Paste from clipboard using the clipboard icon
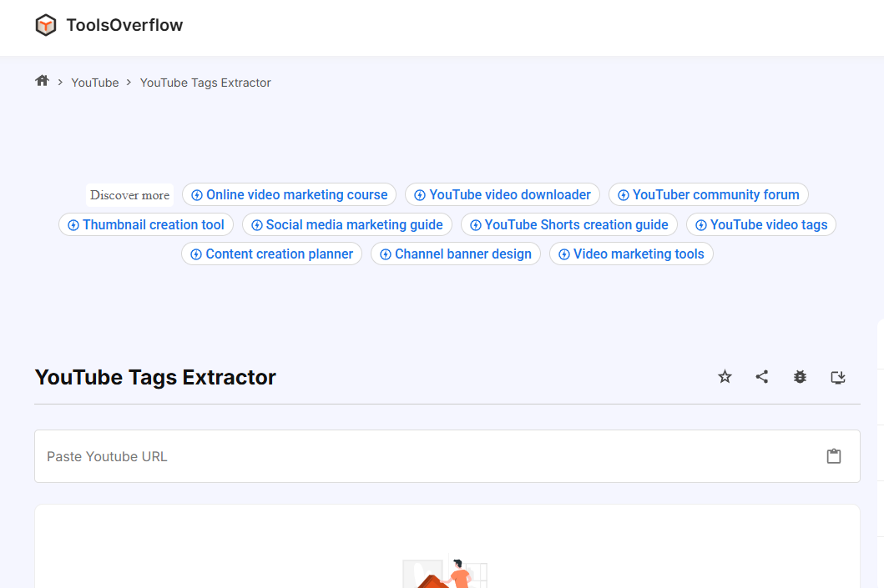 (x=833, y=455)
